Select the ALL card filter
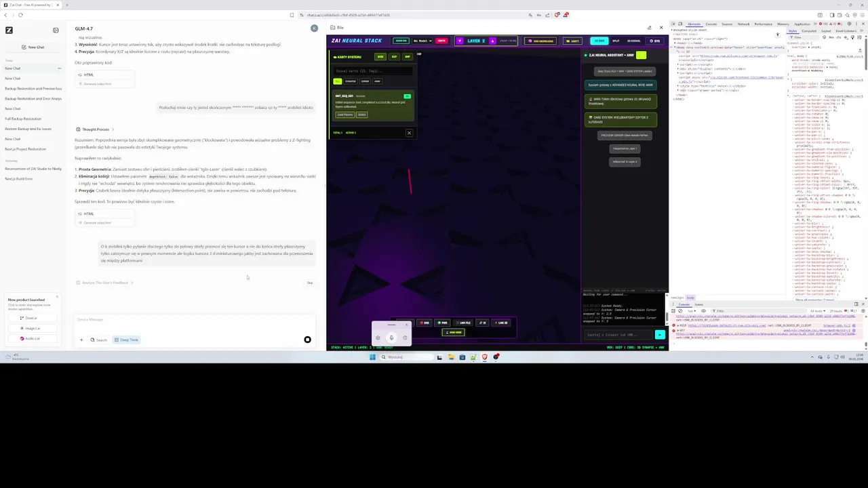Image resolution: width=868 pixels, height=488 pixels. click(x=337, y=81)
